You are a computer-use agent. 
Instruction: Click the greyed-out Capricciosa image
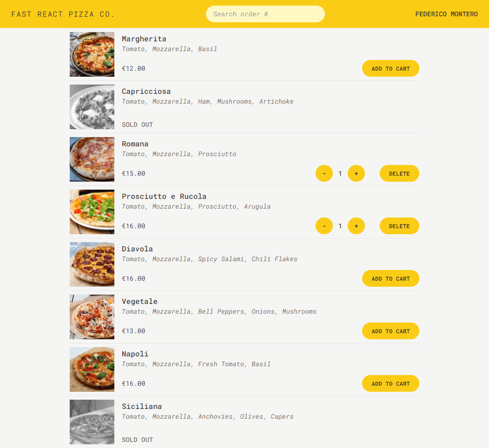92,107
